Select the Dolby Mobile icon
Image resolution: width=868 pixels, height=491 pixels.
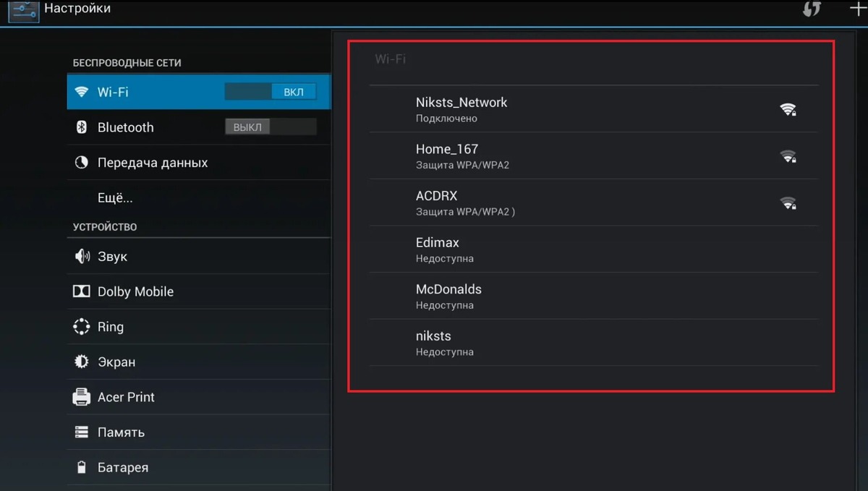[82, 291]
